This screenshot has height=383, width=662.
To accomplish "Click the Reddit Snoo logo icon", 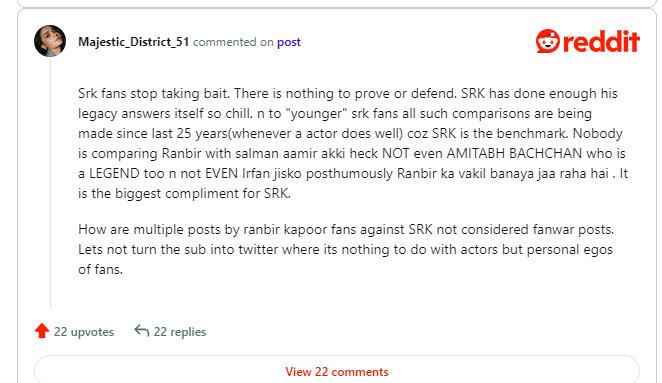I will point(548,41).
